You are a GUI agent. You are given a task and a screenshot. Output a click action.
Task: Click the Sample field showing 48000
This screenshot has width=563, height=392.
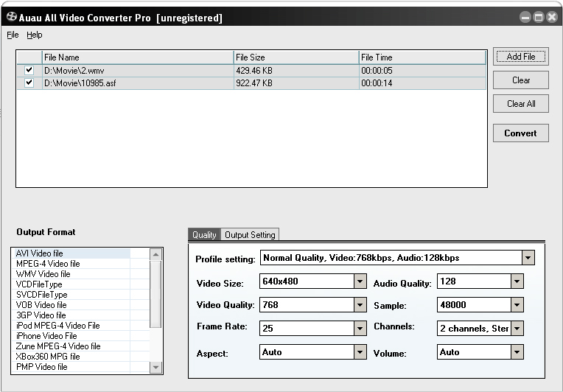pos(474,305)
